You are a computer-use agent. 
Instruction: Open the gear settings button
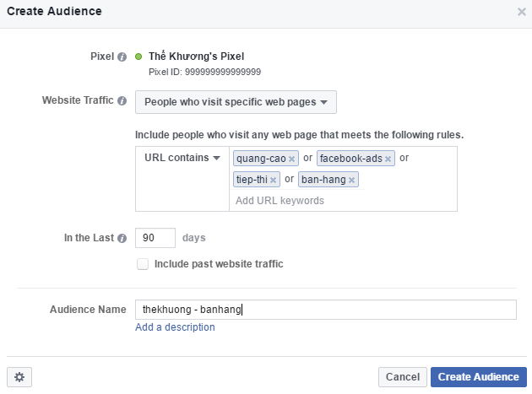point(19,377)
